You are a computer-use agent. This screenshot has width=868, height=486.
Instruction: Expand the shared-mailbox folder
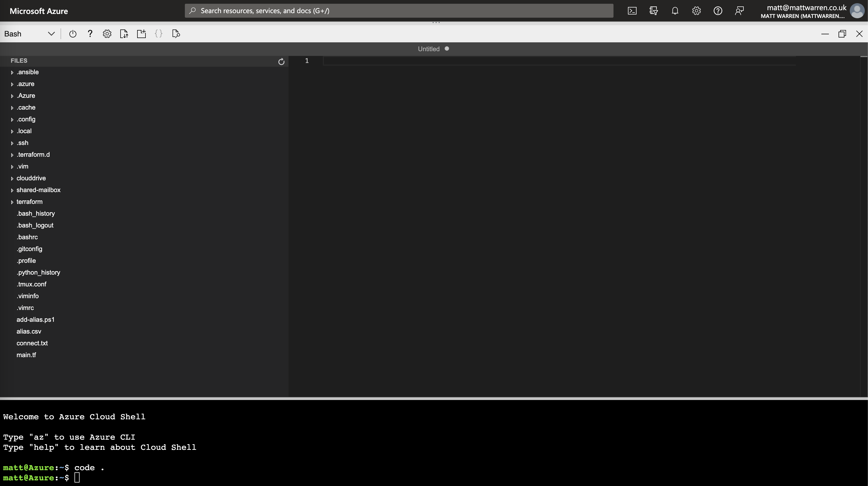12,190
